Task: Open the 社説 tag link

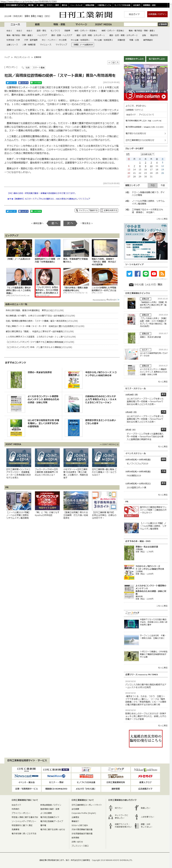Action: (28, 67)
